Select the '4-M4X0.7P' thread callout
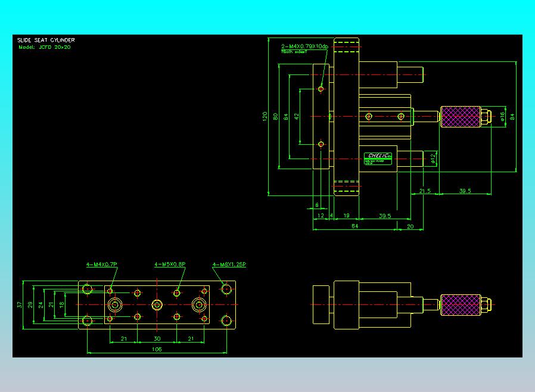 point(102,265)
